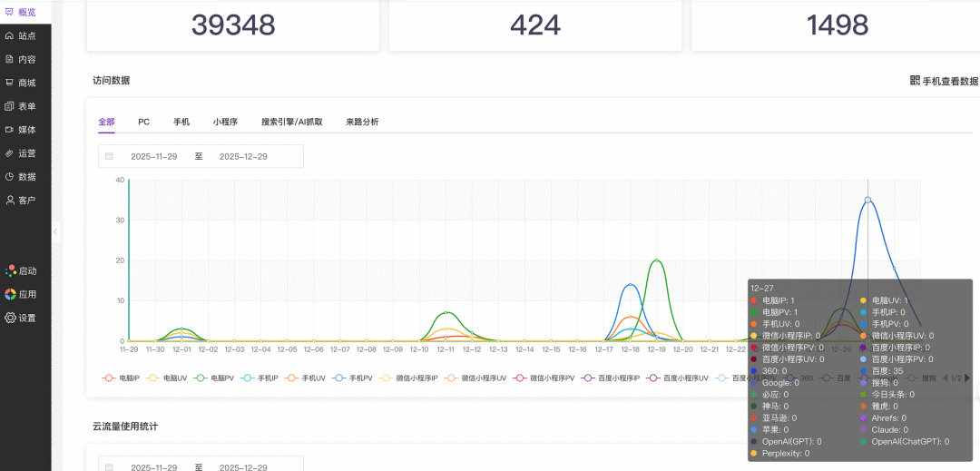Image resolution: width=980 pixels, height=471 pixels.
Task: Toggle the 电脑IP series in the legend
Action: pyautogui.click(x=121, y=378)
